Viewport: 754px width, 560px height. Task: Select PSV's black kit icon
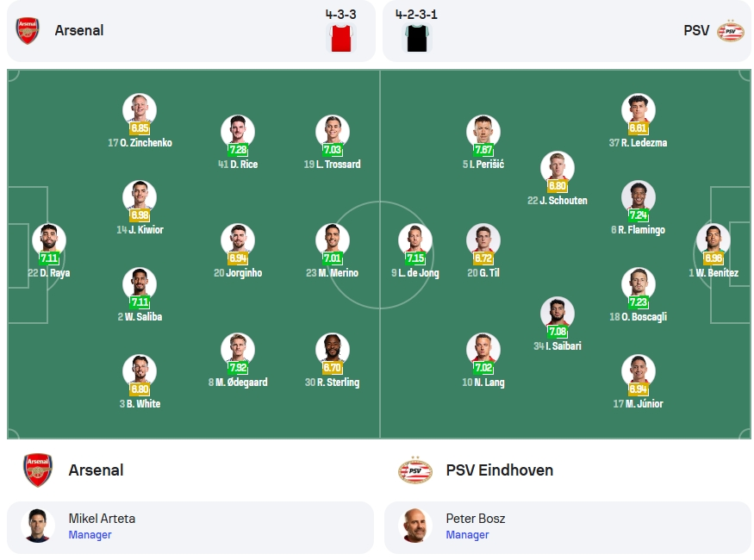[417, 38]
